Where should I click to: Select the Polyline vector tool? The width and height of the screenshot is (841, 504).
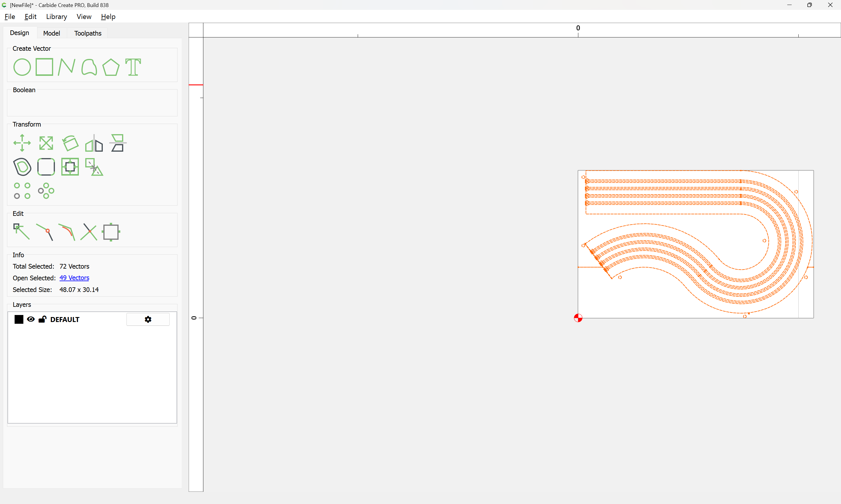pos(66,67)
